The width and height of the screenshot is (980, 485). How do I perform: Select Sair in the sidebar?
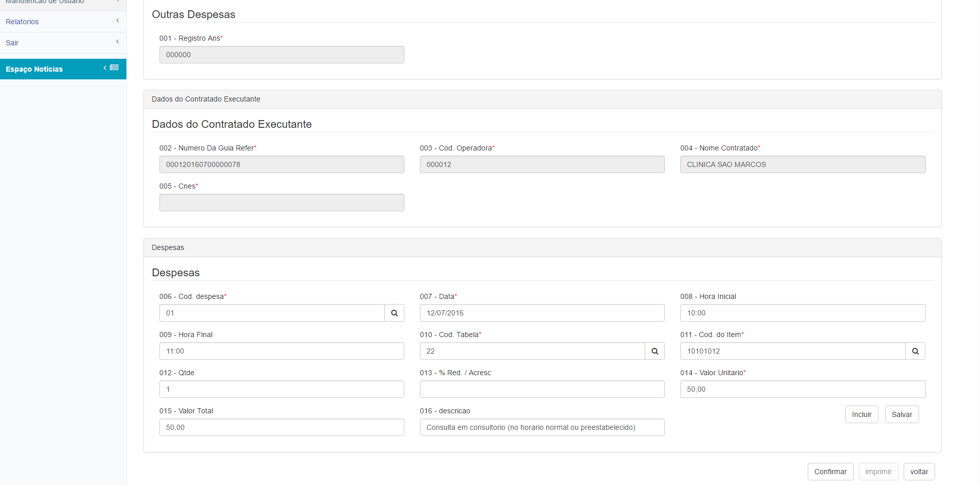coord(12,43)
